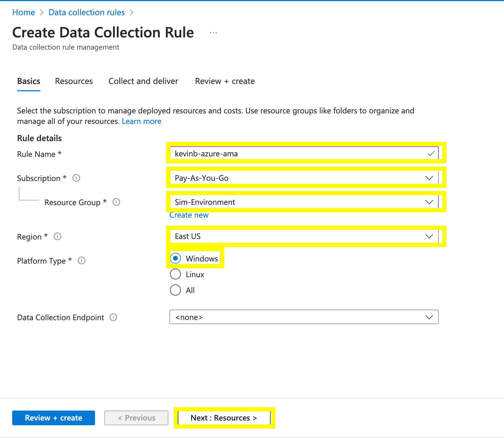The image size is (504, 438).
Task: Open the ellipsis more options menu
Action: 213,33
